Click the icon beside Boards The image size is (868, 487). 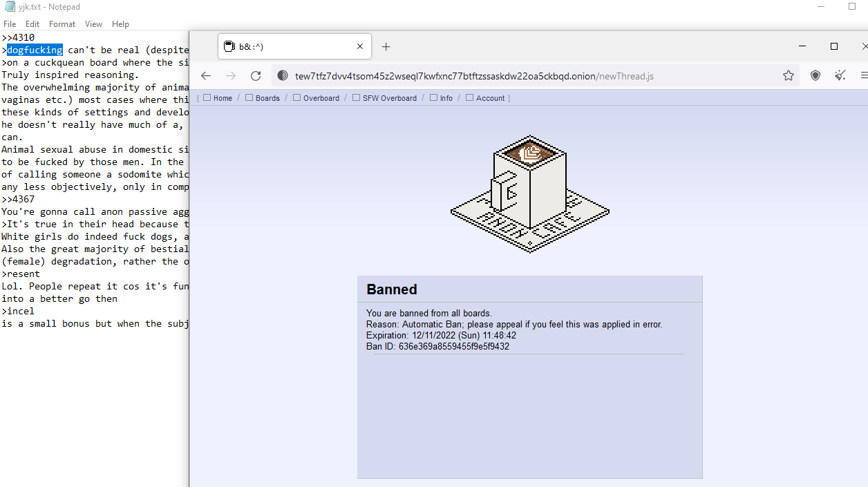point(249,97)
